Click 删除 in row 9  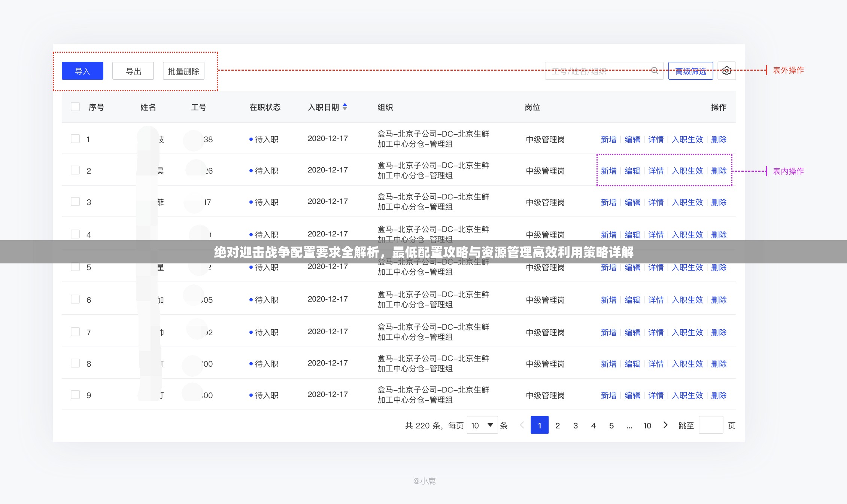pyautogui.click(x=719, y=395)
